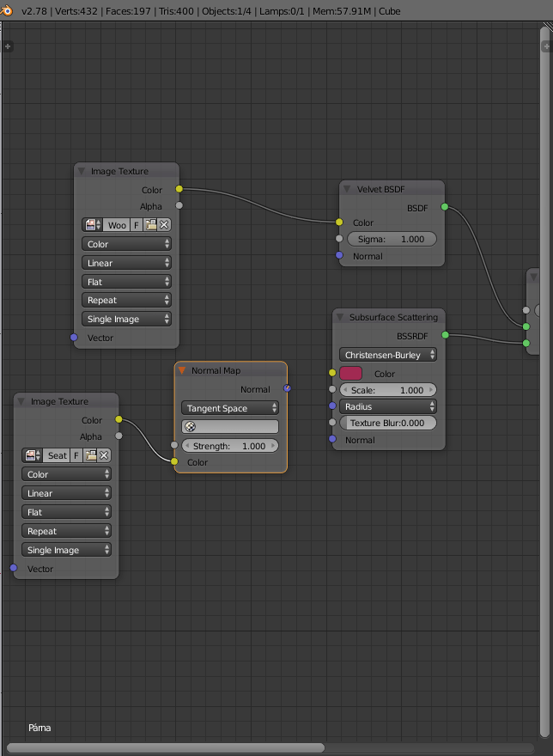Click the Sigma value field in Velvet BSDF
This screenshot has width=553, height=756.
pyautogui.click(x=392, y=239)
